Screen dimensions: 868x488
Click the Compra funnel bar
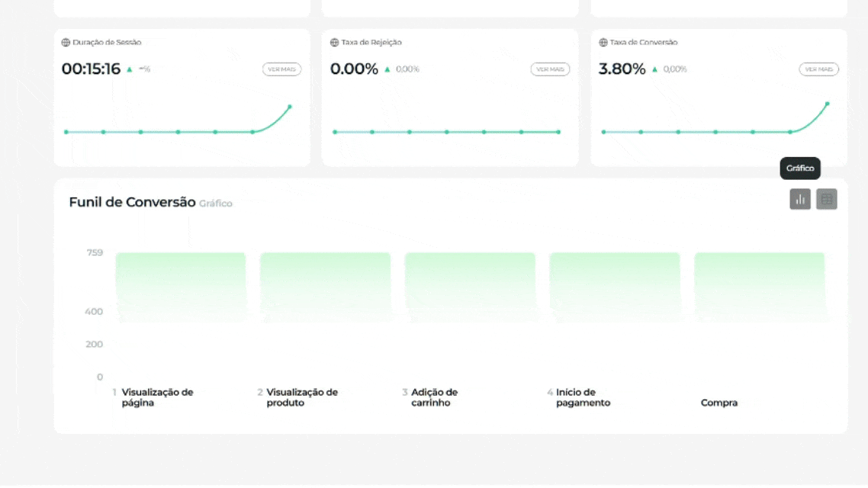760,287
